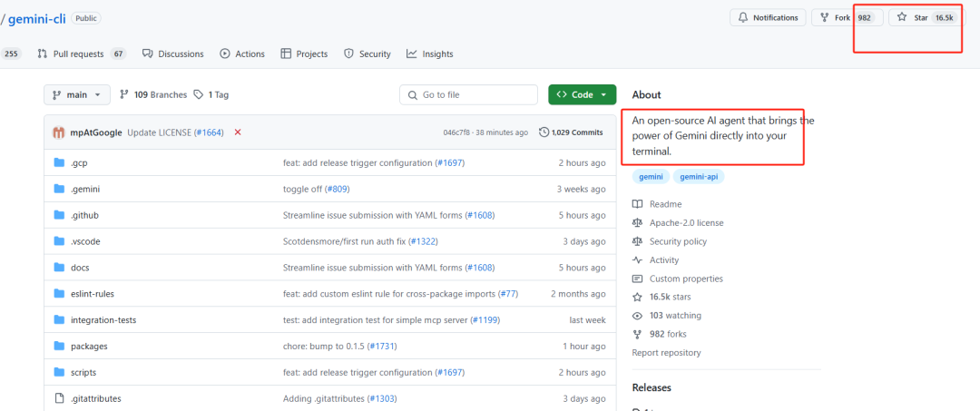Screen dimensions: 980x411
Task: Go to the Projects tab
Action: (304, 54)
